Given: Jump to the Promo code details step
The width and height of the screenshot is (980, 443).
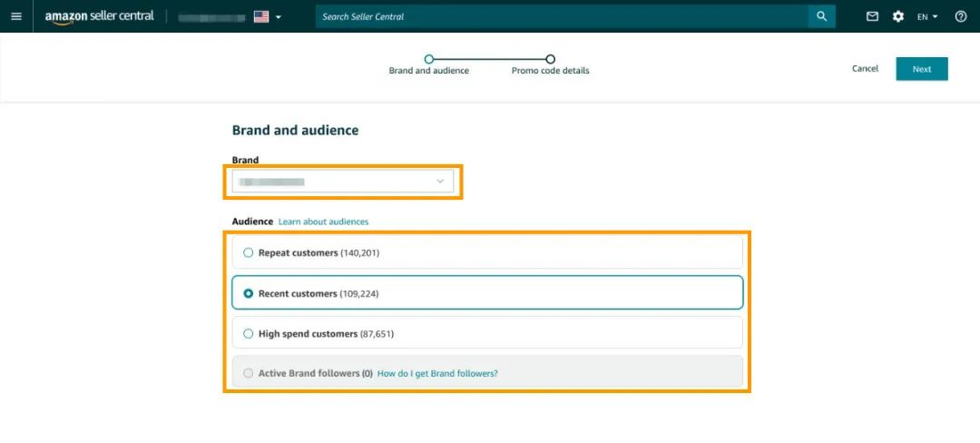Looking at the screenshot, I should coord(550,60).
